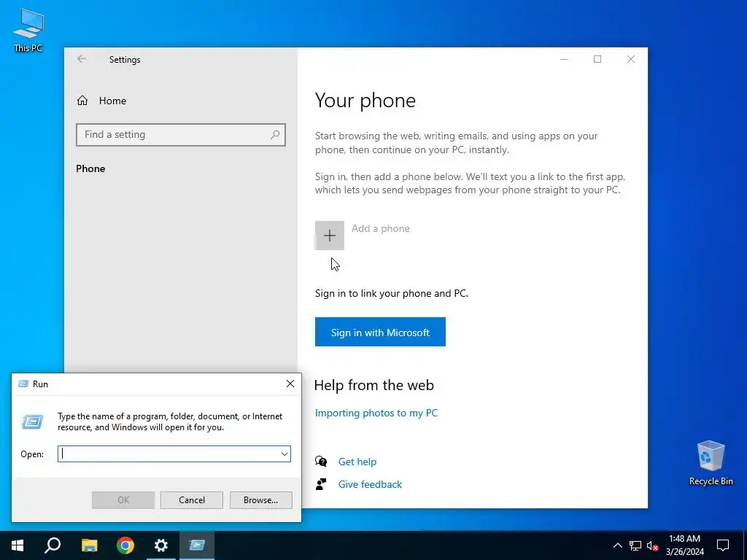Expand the Run Open dropdown list
747x560 pixels.
point(285,454)
